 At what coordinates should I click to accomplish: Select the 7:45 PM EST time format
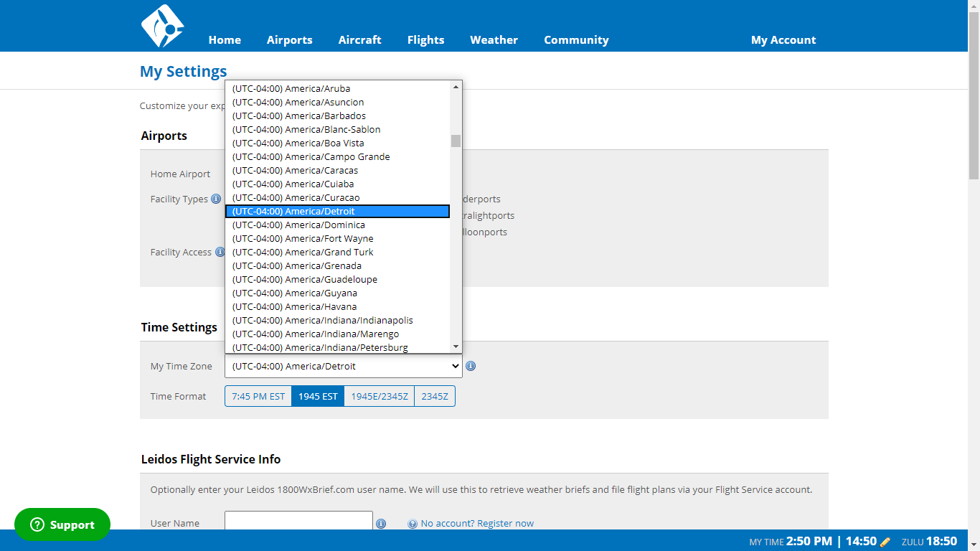258,396
